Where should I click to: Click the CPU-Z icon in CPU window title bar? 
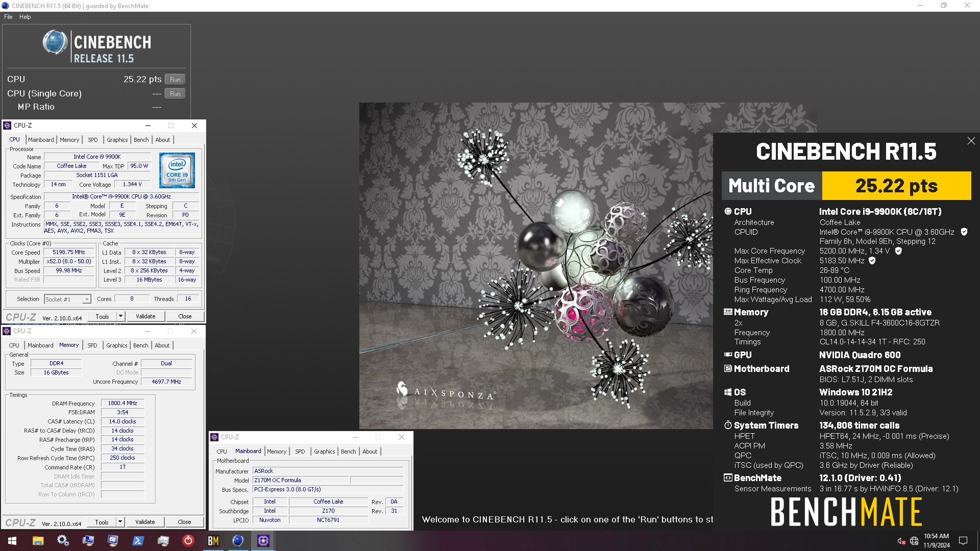pos(7,126)
